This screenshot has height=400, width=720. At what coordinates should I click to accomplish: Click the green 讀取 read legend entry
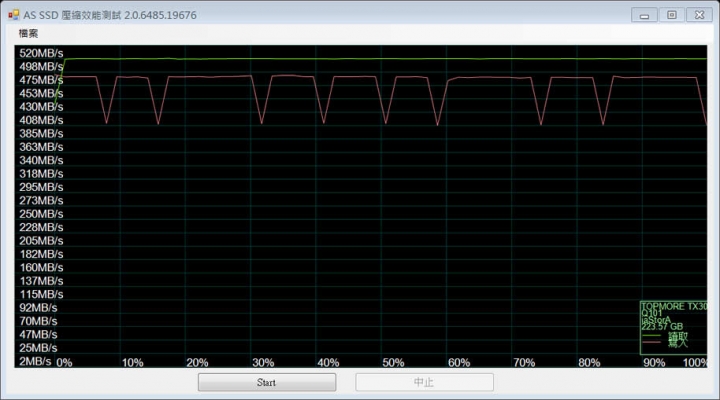[665, 336]
